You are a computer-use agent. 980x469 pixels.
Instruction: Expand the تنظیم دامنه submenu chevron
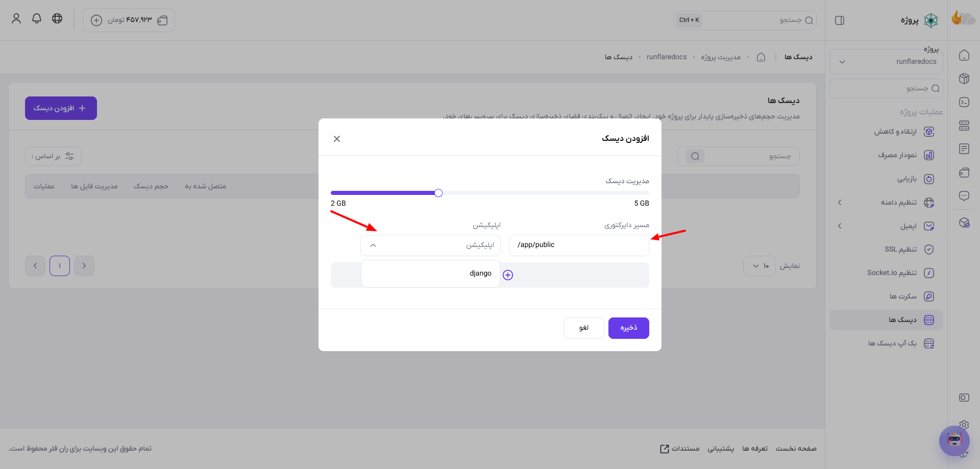pyautogui.click(x=840, y=203)
